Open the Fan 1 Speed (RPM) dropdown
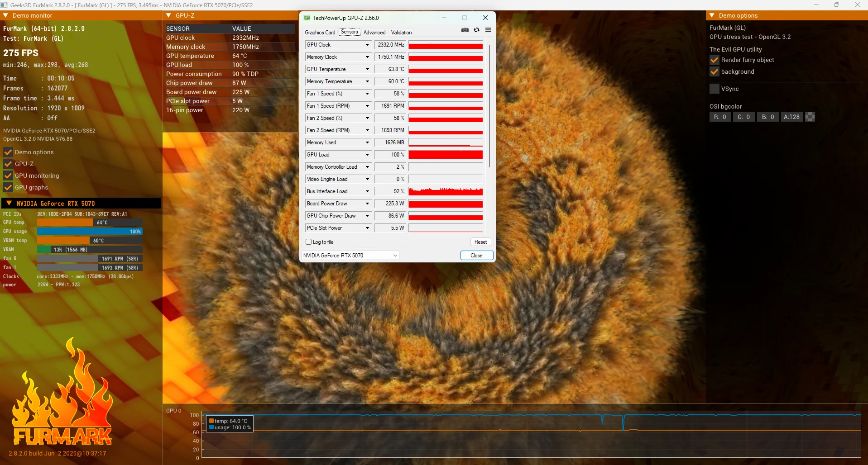The width and height of the screenshot is (868, 465). click(367, 106)
